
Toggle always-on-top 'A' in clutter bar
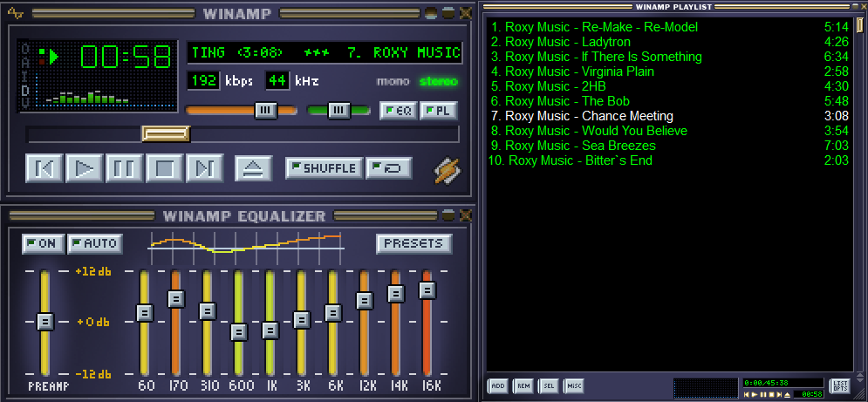click(25, 62)
